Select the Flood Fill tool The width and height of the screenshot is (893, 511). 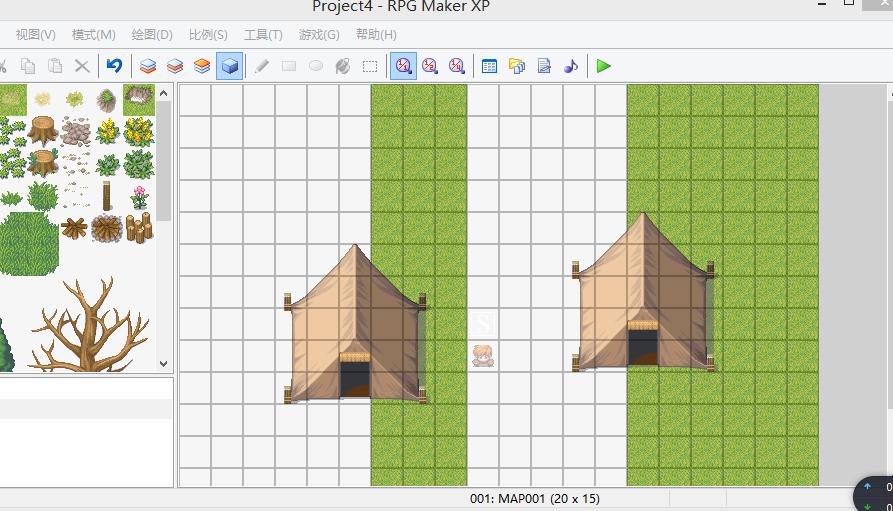[x=343, y=66]
